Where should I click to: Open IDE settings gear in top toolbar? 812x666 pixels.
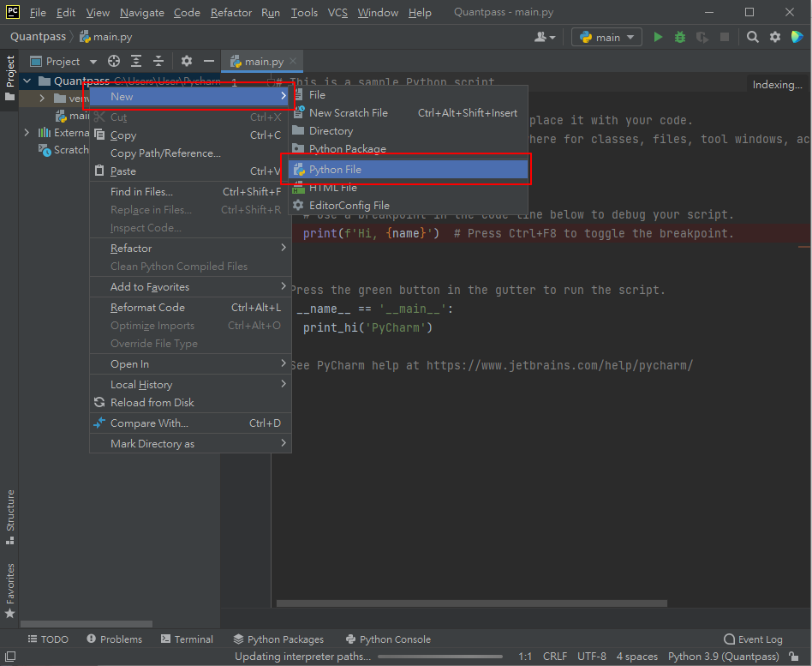coord(774,38)
